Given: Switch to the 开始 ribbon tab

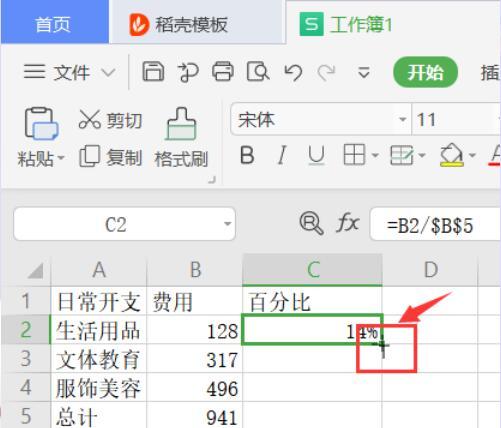Looking at the screenshot, I should point(426,72).
